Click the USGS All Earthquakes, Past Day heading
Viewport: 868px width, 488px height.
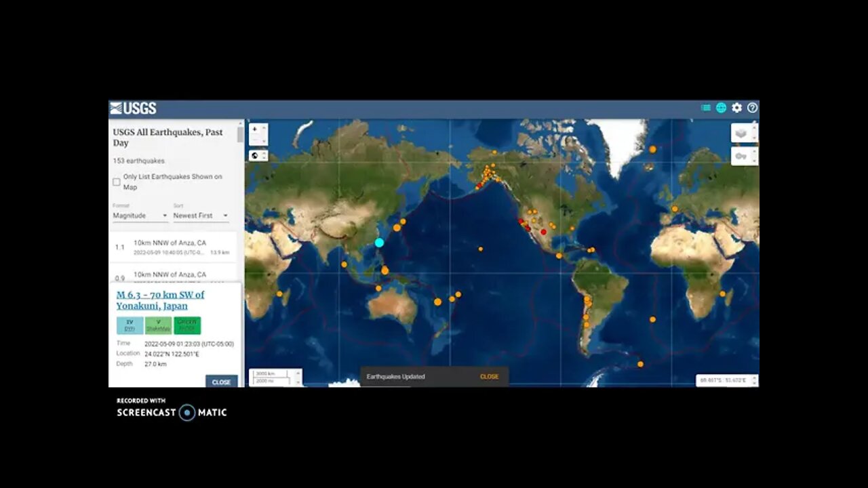(x=167, y=138)
